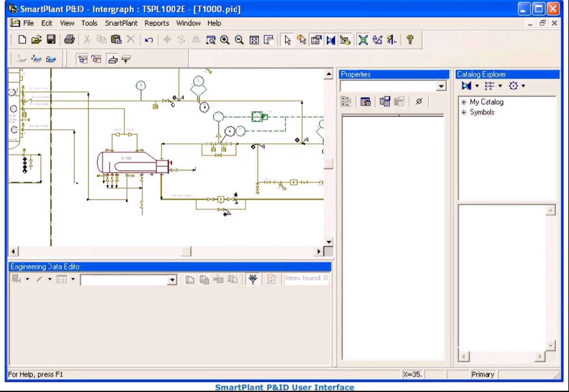
Task: Click the New drawing icon
Action: pyautogui.click(x=22, y=40)
